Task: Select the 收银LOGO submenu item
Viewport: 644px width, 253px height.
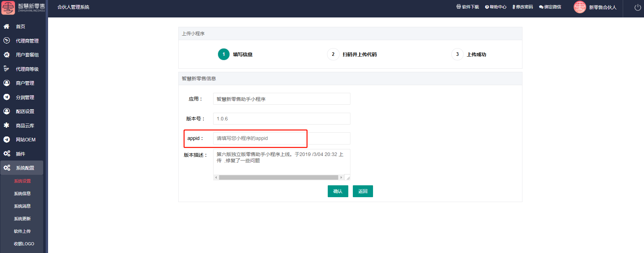Action: (x=24, y=244)
